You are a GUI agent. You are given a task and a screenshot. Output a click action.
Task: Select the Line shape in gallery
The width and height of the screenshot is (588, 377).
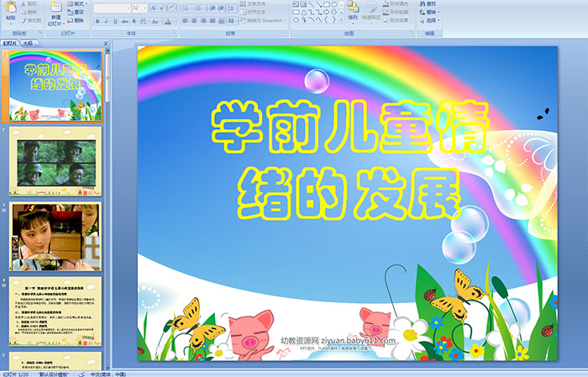[312, 4]
